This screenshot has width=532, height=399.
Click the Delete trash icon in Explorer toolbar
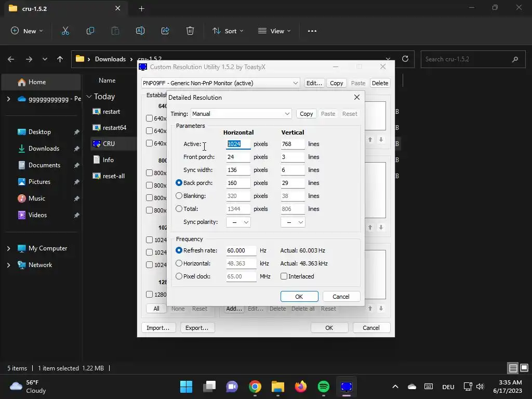190,31
